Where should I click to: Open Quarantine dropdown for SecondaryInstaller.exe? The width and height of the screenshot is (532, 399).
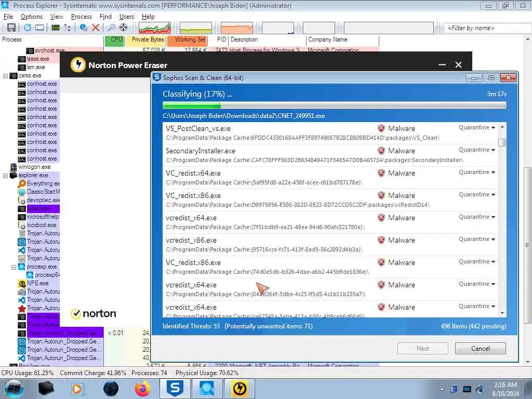tap(477, 150)
